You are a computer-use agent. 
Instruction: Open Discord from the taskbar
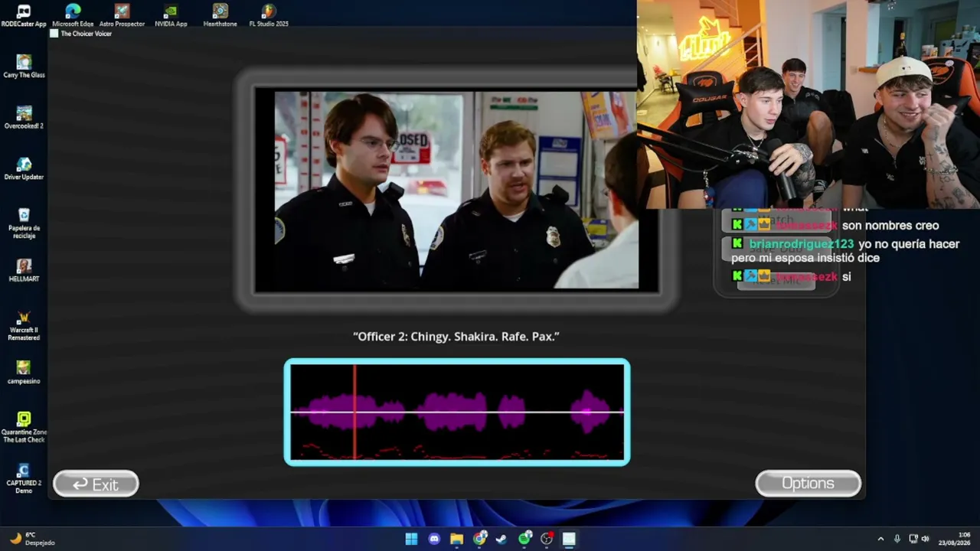coord(434,539)
